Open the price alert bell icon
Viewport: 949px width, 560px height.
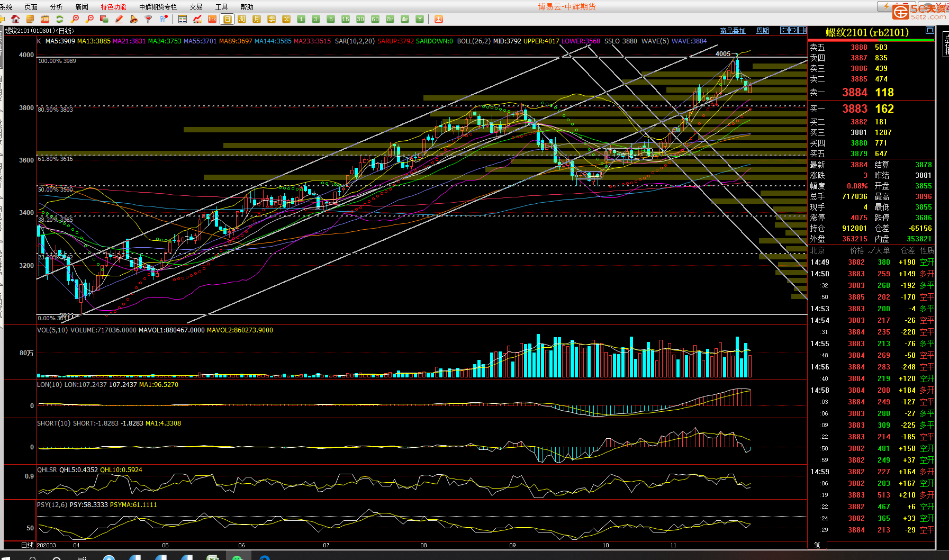[x=134, y=19]
